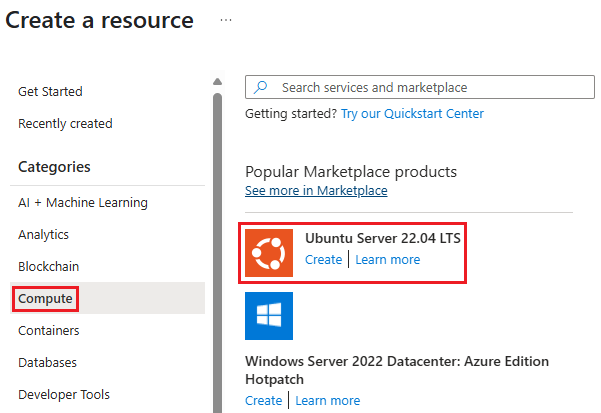Create a Windows Server 2022 Datacenter resource
The width and height of the screenshot is (601, 413).
264,401
